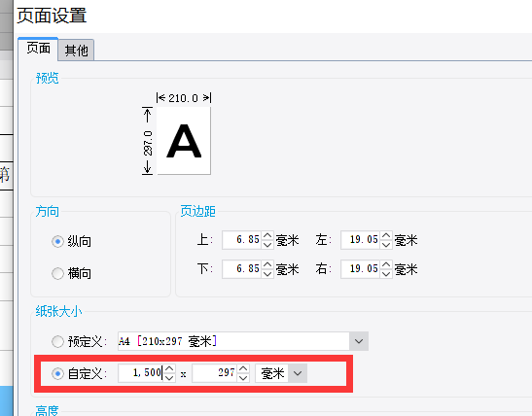Increase custom width with up arrow
532x416 pixels.
(x=169, y=368)
